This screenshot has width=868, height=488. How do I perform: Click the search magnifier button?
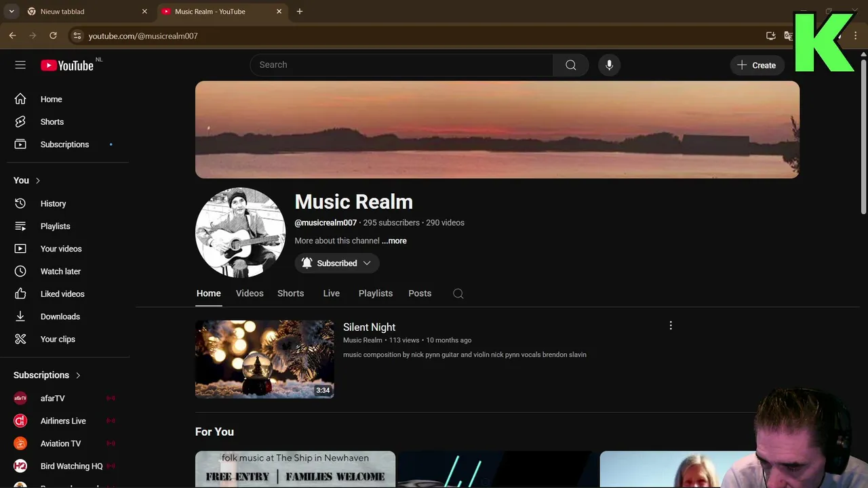[x=571, y=65]
